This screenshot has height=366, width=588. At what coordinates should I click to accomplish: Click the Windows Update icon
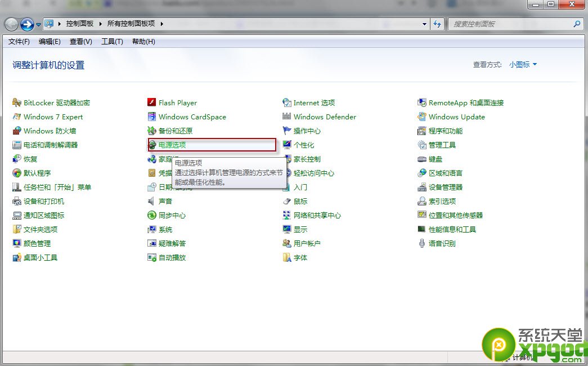422,117
